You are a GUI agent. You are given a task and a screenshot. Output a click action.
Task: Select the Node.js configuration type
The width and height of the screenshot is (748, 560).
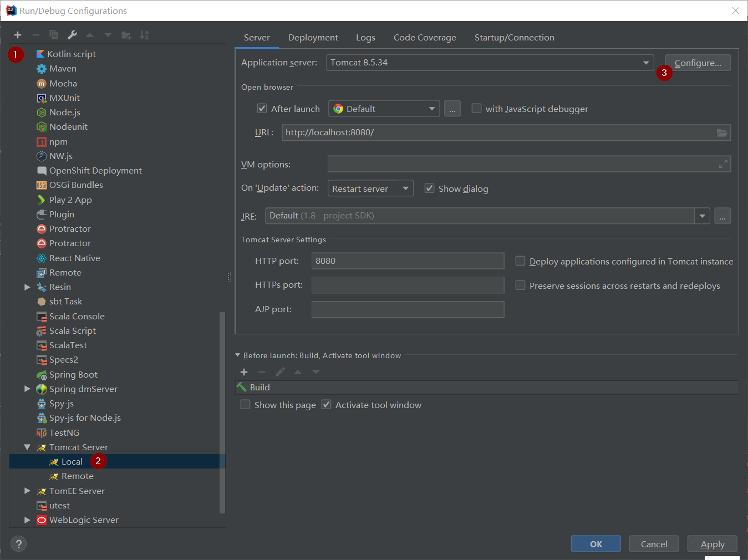[x=65, y=112]
